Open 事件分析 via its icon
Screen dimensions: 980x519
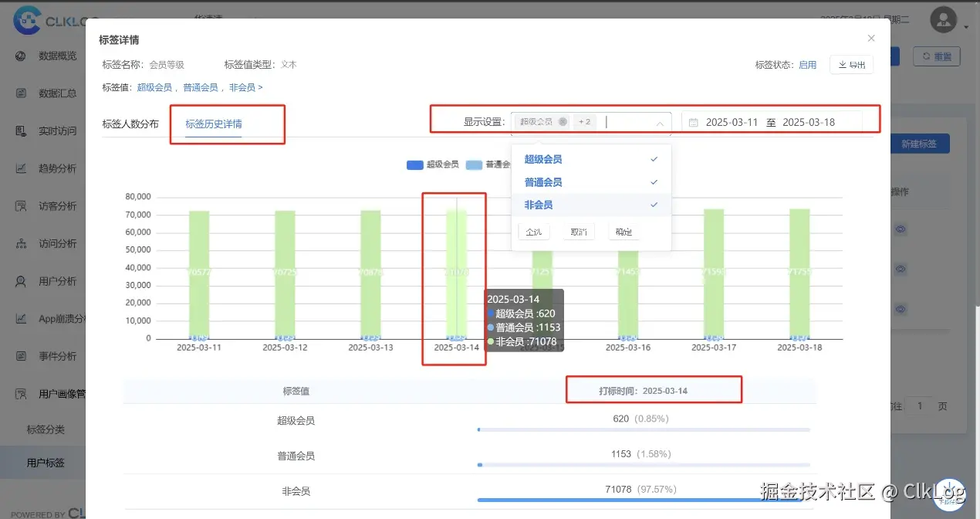click(22, 356)
